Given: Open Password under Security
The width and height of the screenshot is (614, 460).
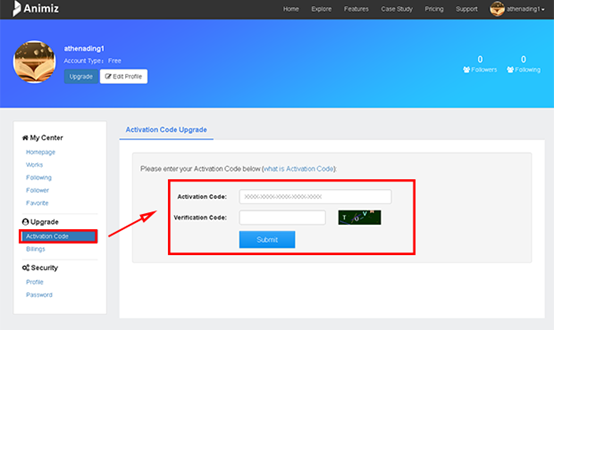Looking at the screenshot, I should pos(39,295).
